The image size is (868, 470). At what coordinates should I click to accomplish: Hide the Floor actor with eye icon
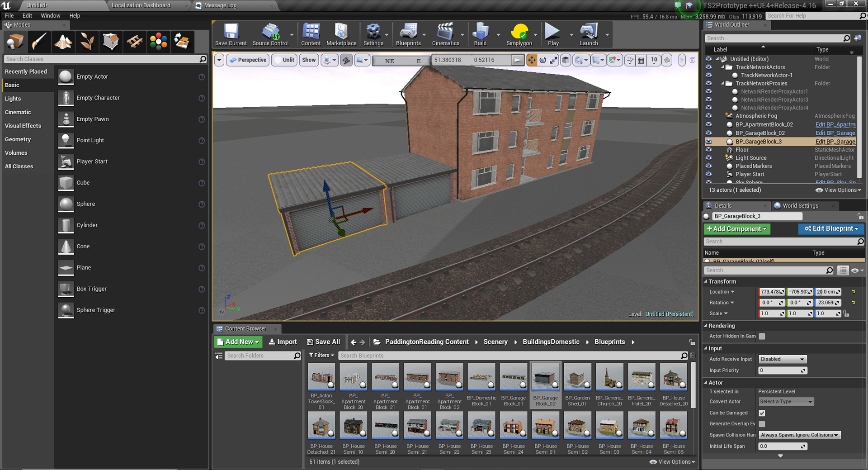(x=708, y=150)
